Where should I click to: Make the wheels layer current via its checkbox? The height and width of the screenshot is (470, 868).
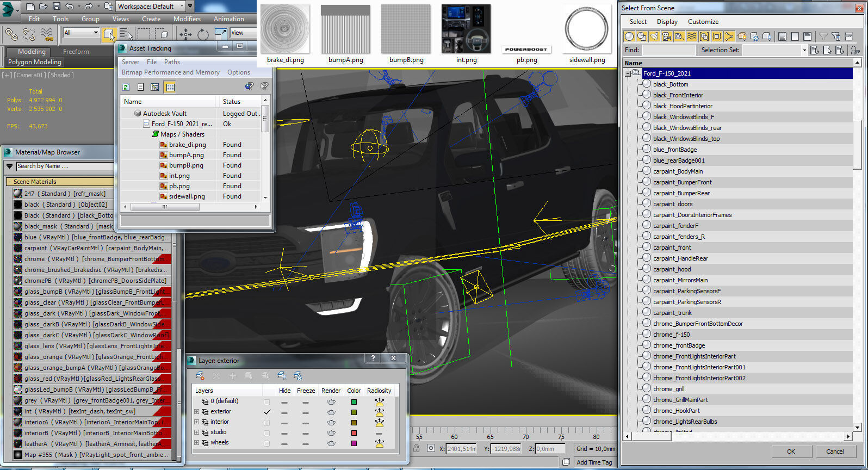(x=266, y=443)
